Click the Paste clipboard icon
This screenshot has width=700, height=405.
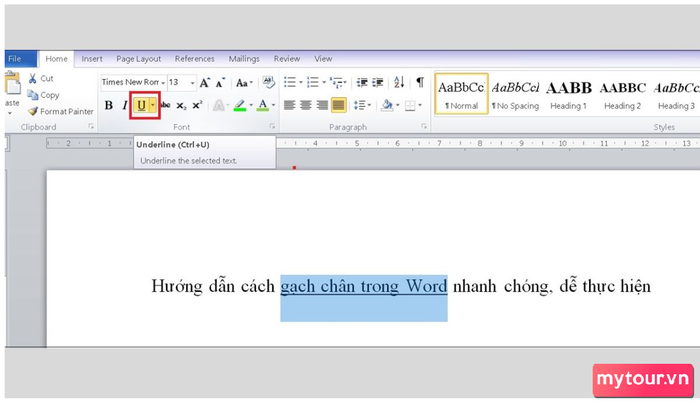click(12, 84)
